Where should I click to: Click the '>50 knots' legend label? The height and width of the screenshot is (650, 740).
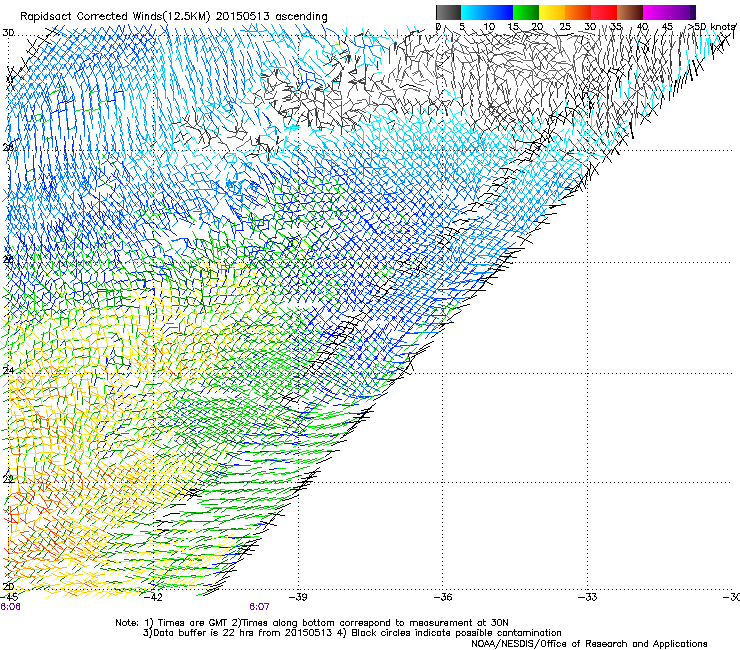(x=712, y=27)
